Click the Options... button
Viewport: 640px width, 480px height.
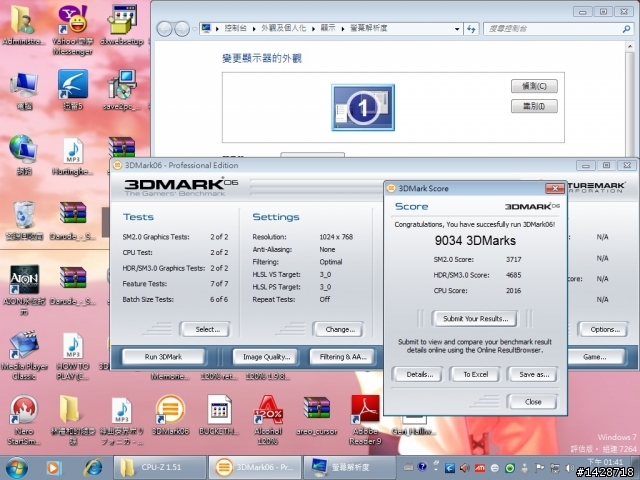point(604,329)
